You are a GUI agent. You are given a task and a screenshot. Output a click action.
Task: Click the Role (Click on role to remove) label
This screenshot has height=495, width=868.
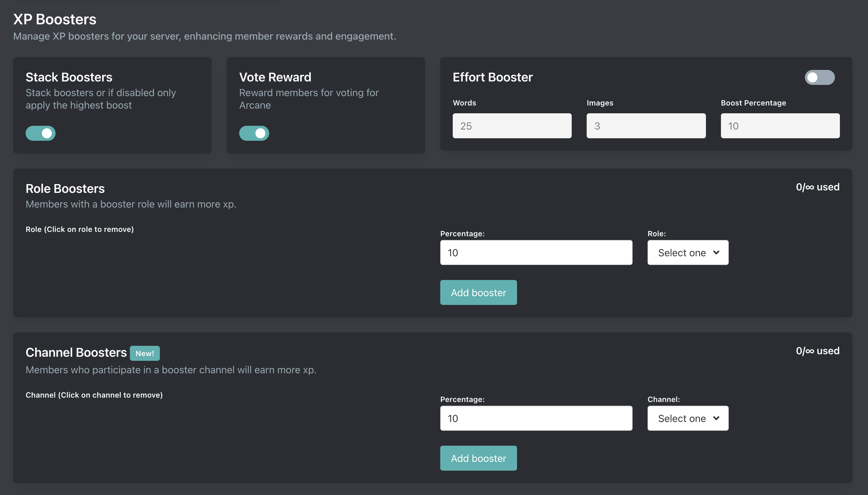(x=80, y=229)
